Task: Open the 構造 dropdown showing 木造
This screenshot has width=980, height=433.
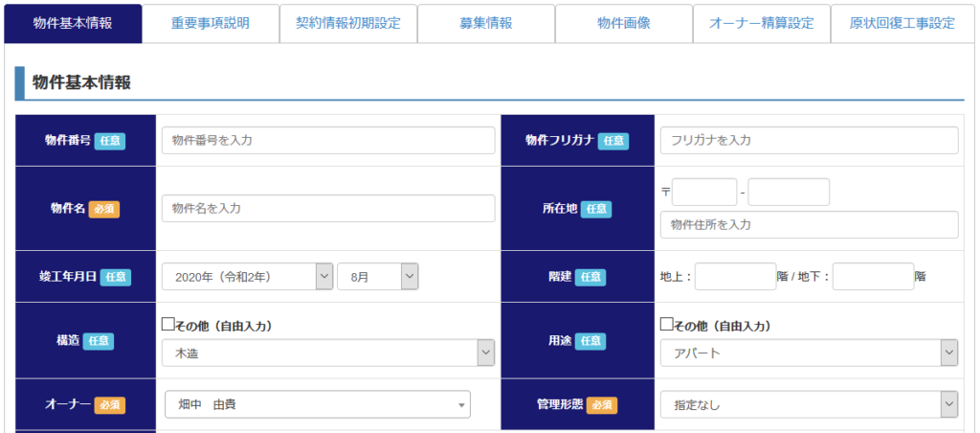Action: pyautogui.click(x=327, y=353)
